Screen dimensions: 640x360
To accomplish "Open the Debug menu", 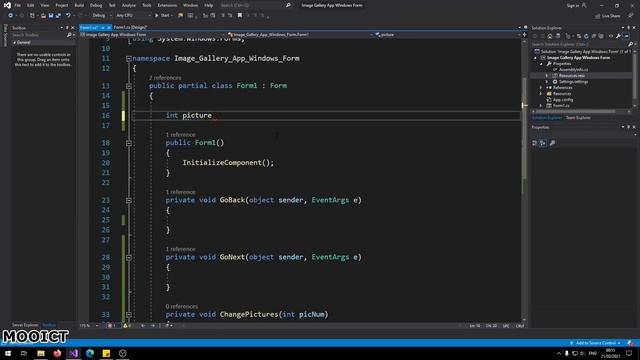I will click(96, 5).
